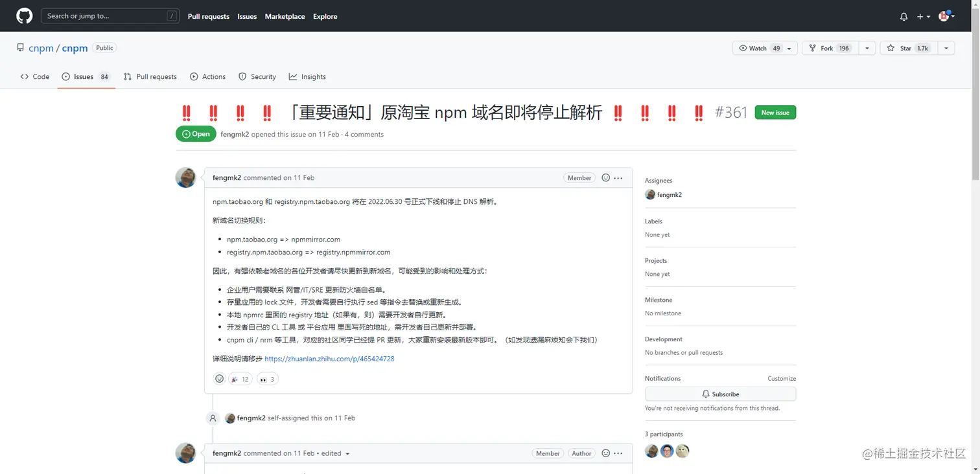The width and height of the screenshot is (980, 474).
Task: Click fengmk2's avatar beside the second comment
Action: click(x=186, y=453)
